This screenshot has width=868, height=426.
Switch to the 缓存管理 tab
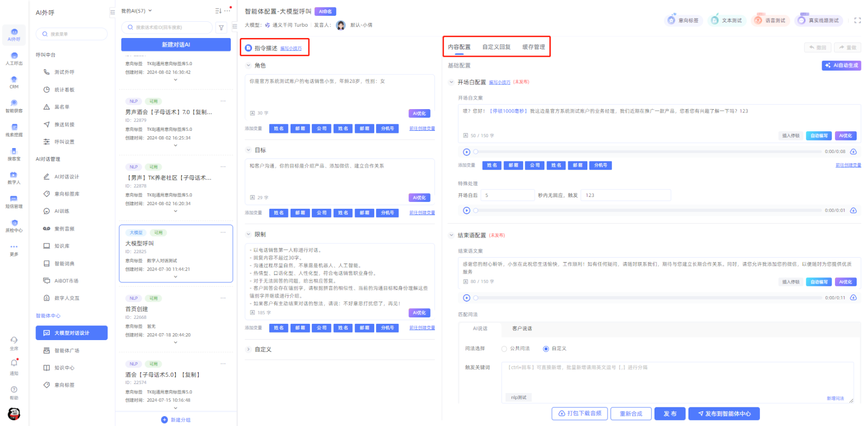pos(534,47)
